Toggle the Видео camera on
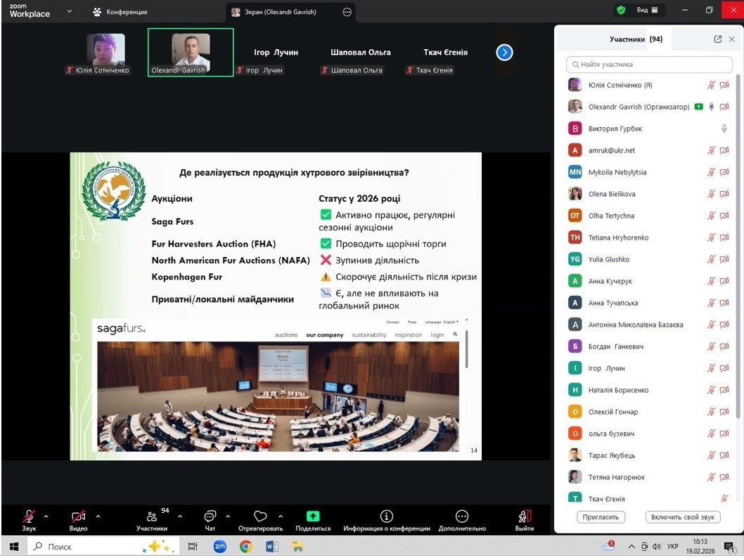This screenshot has width=744, height=560. (78, 516)
